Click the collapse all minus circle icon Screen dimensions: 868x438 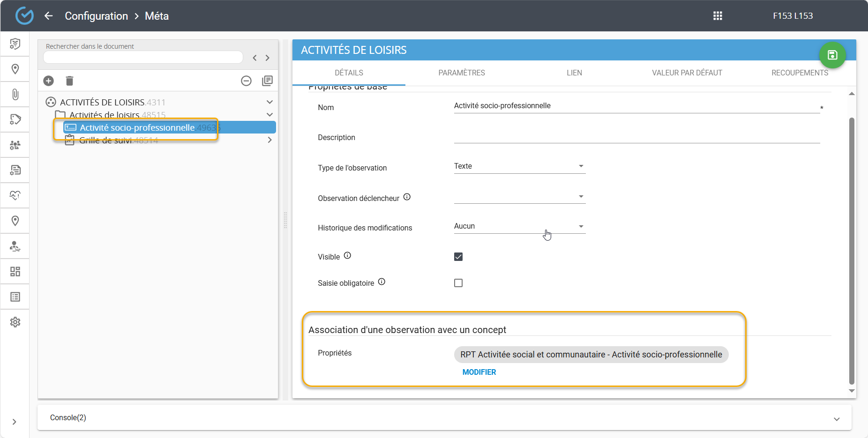tap(246, 81)
